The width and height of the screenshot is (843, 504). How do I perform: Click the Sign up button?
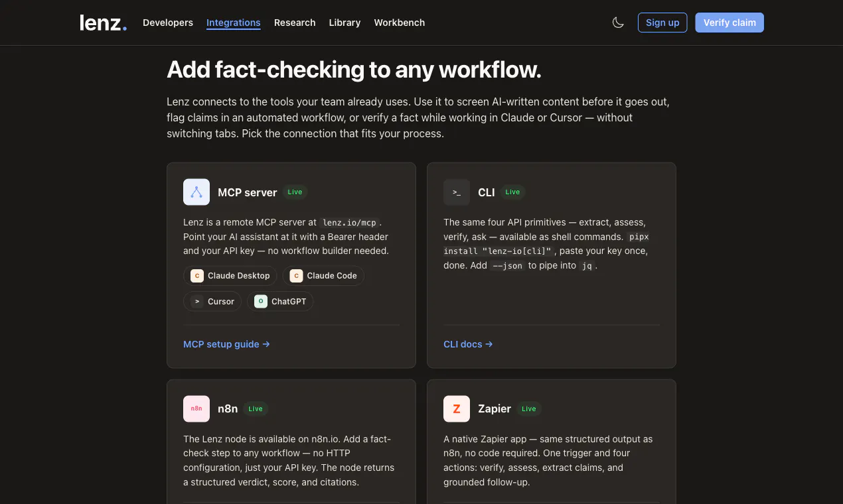(x=662, y=23)
